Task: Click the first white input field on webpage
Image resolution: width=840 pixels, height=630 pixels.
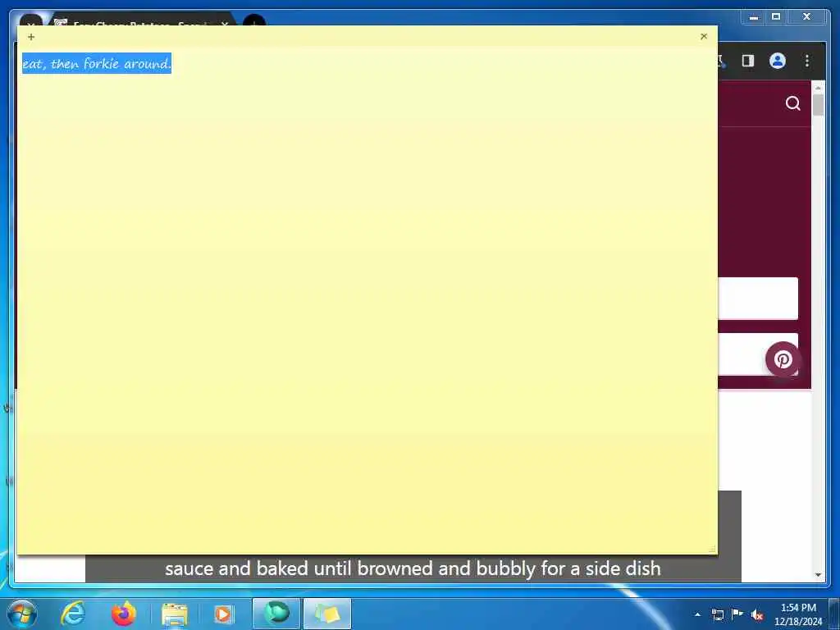Action: click(x=757, y=299)
